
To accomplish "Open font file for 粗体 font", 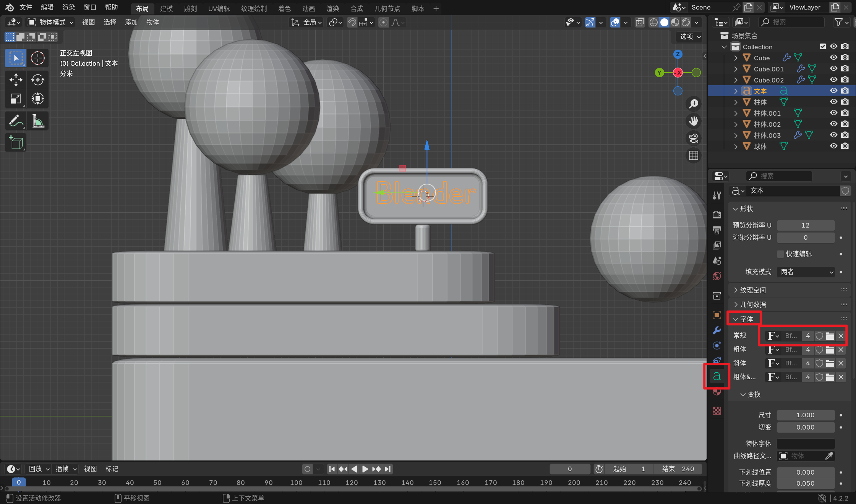I will [x=830, y=350].
